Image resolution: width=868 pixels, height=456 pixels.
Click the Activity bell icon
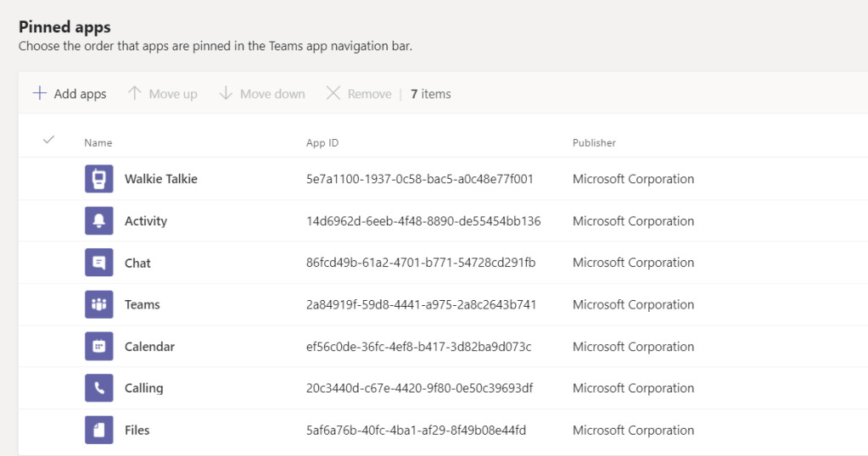pyautogui.click(x=98, y=221)
